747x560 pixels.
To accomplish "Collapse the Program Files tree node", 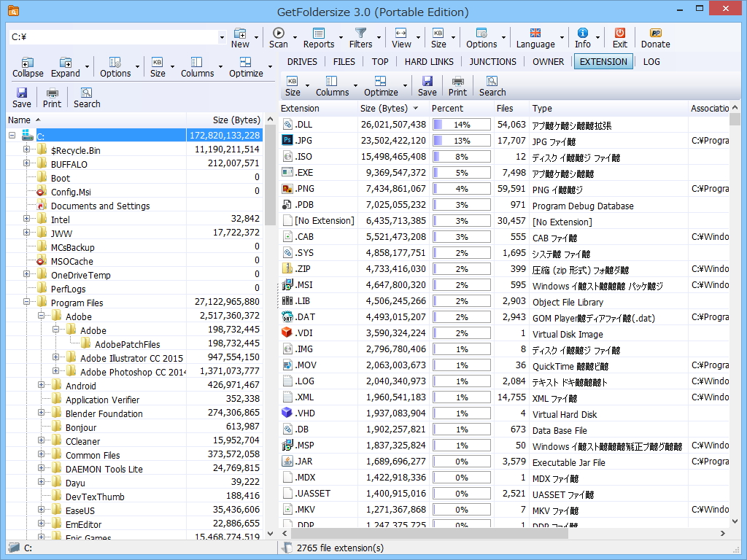I will [x=27, y=302].
